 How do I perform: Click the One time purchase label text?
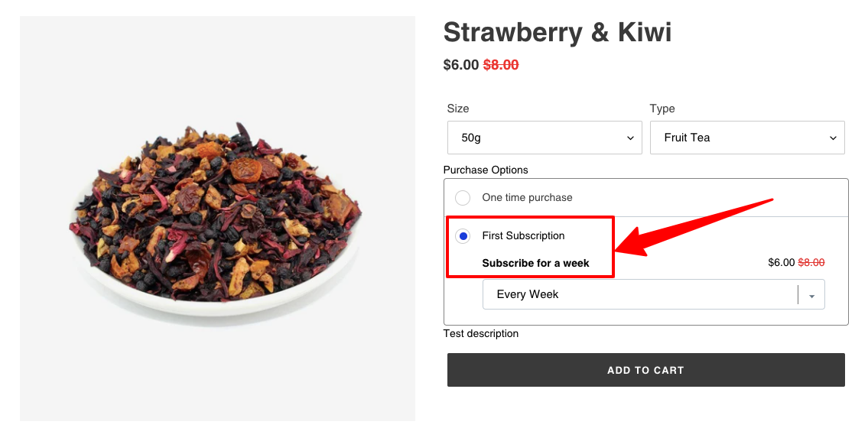(x=527, y=197)
